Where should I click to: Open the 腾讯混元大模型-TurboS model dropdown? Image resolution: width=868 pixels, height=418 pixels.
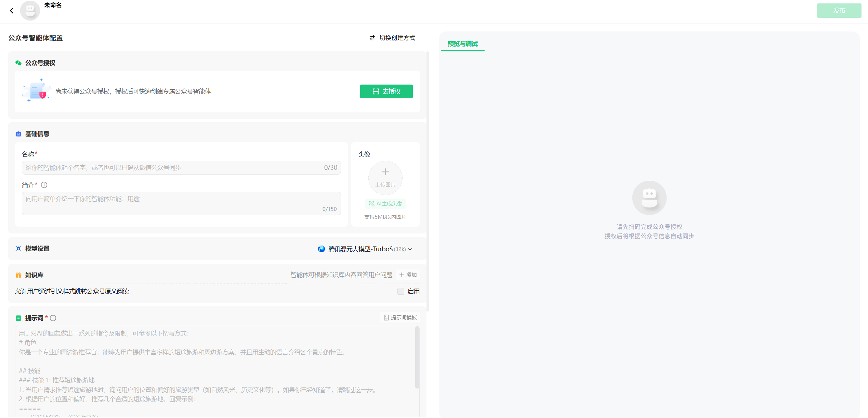[365, 249]
